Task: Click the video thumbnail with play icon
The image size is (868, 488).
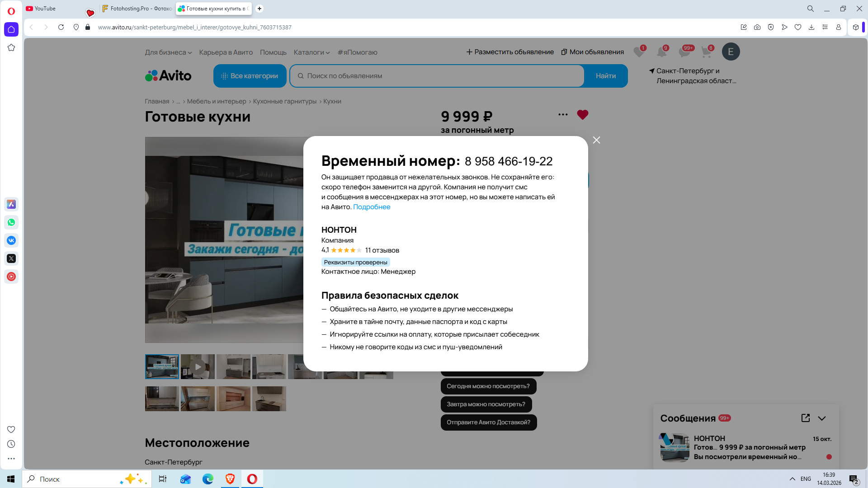Action: point(198,366)
